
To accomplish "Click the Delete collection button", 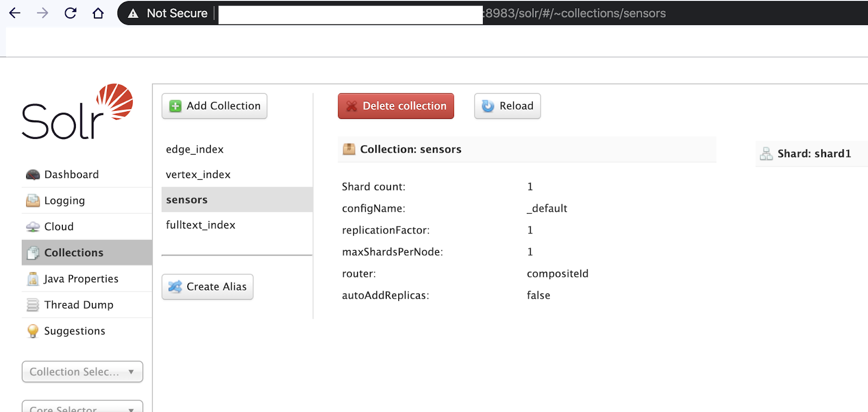I will 396,106.
